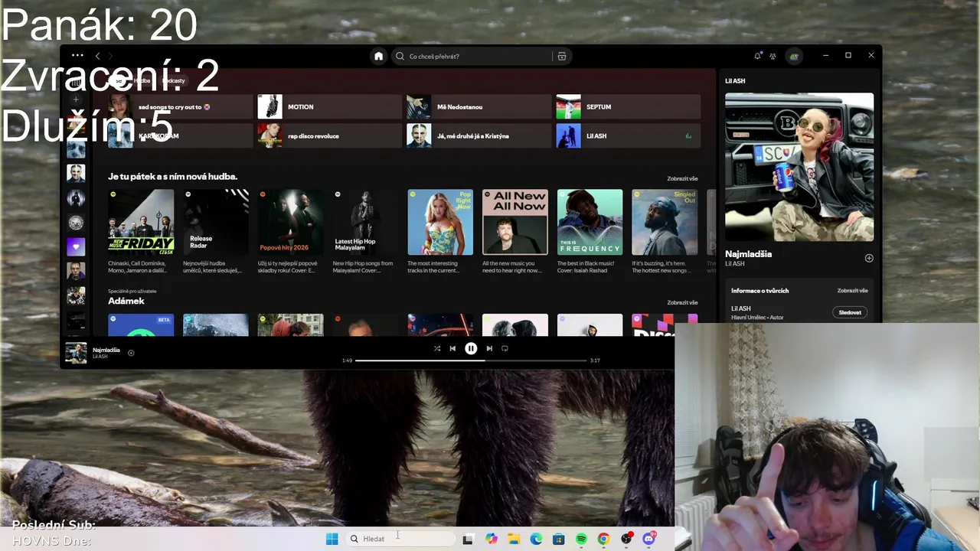
Task: Open the Windows Start menu
Action: point(332,539)
